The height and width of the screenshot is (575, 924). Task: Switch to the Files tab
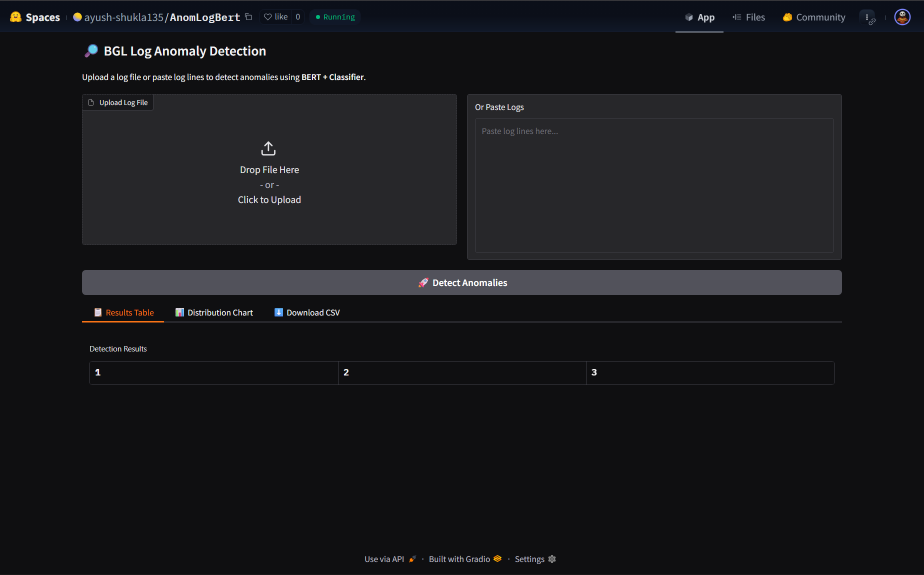(x=749, y=17)
